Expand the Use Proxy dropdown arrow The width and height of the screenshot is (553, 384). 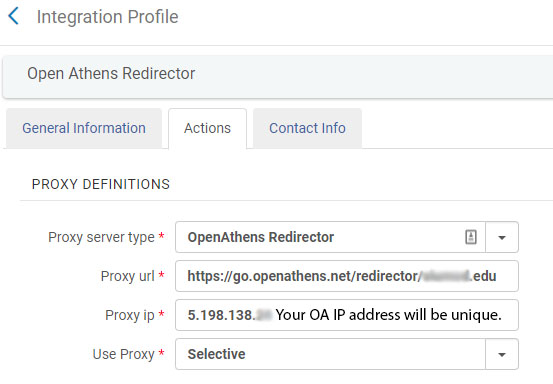pos(502,354)
